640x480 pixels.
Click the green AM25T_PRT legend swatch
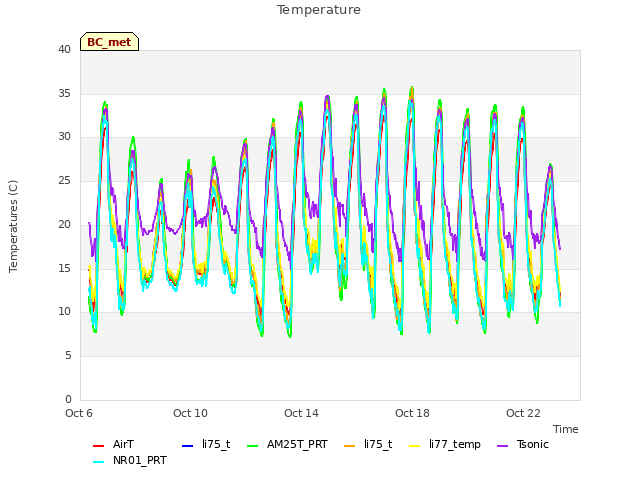(253, 445)
